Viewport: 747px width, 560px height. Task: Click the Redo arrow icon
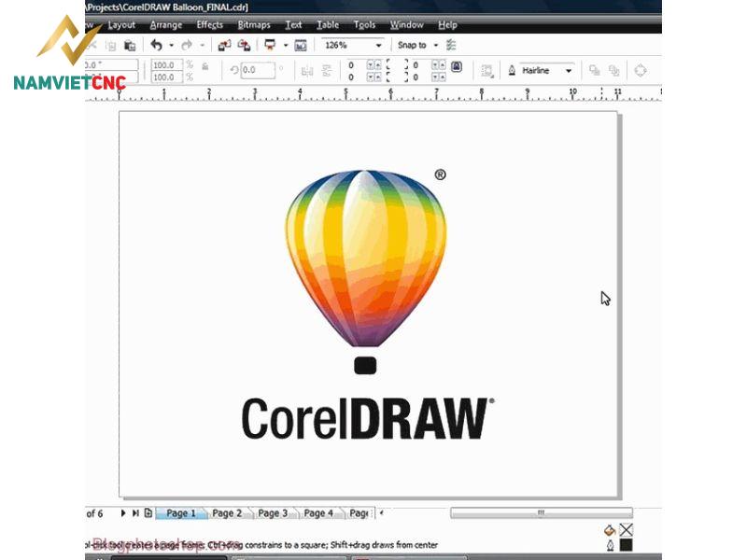tap(187, 45)
